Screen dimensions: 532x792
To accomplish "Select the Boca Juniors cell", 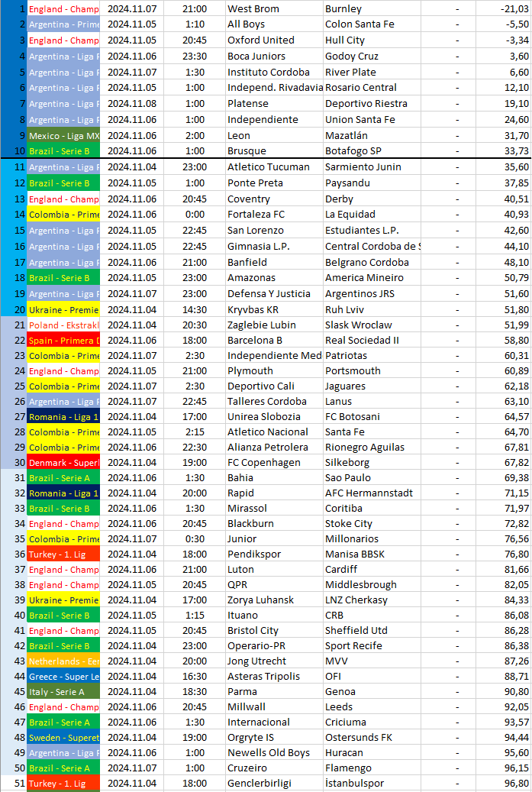I will click(274, 56).
